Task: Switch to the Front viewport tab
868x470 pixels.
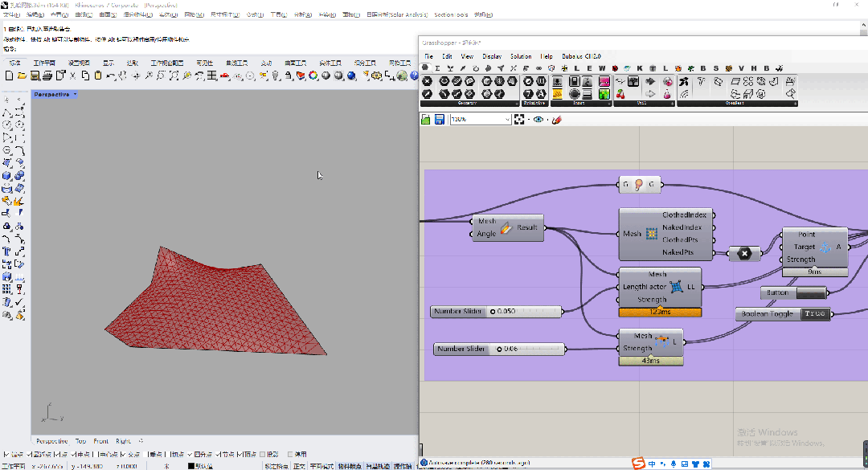Action: [x=100, y=441]
